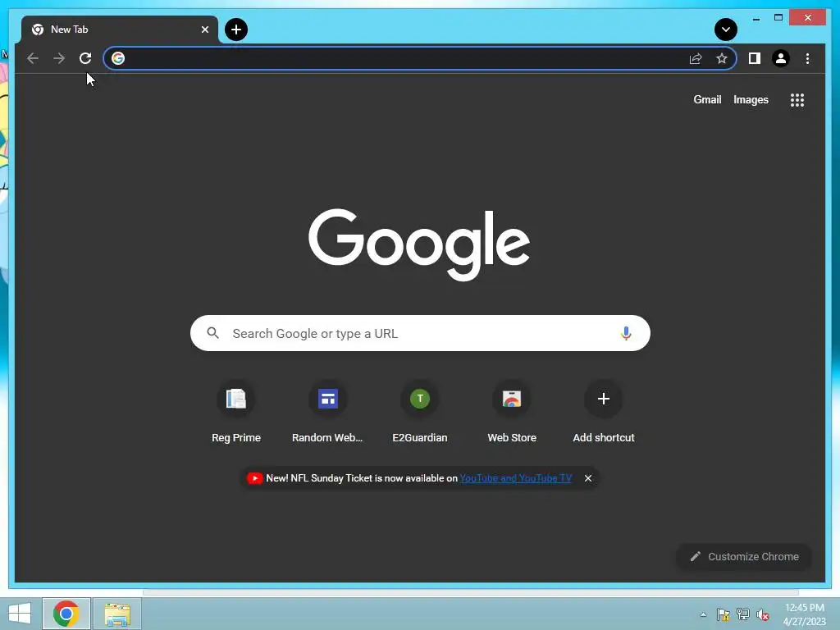Close the New Tab tab

(204, 30)
